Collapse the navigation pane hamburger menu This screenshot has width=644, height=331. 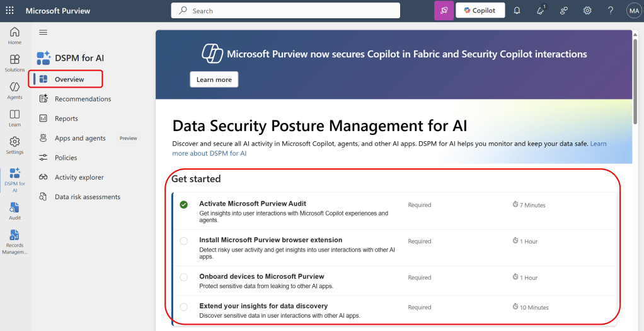43,32
